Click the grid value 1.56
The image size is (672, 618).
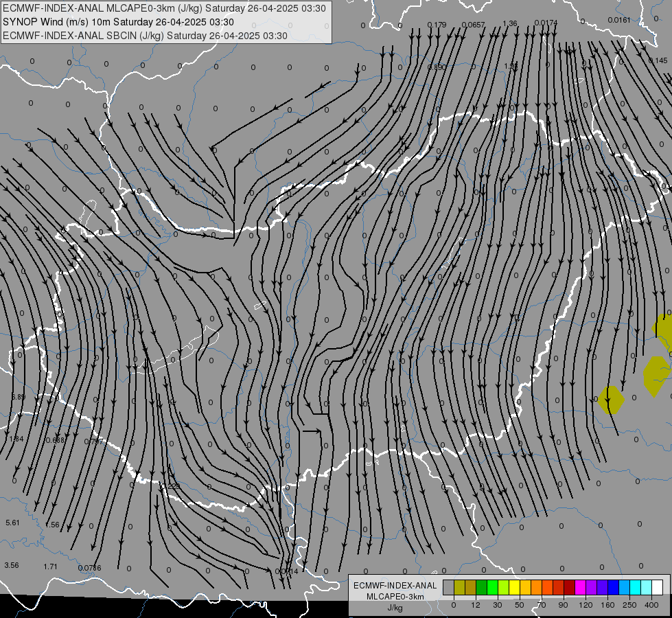coord(52,525)
